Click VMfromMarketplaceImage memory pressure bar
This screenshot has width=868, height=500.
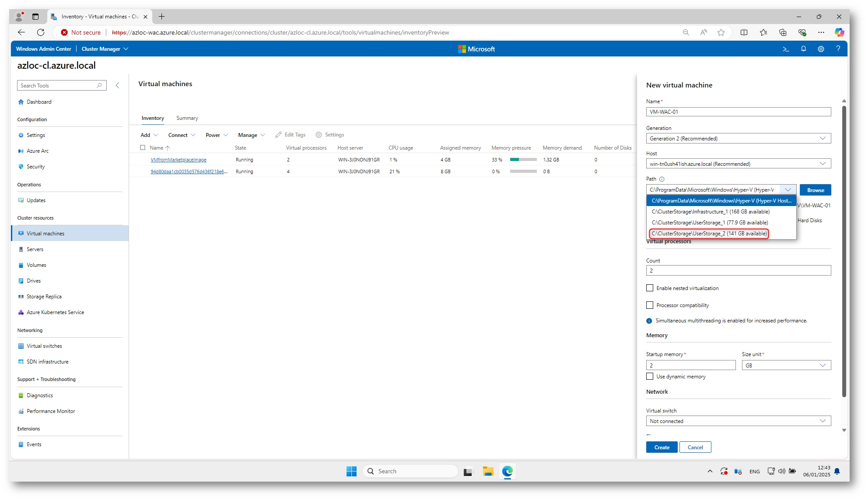pyautogui.click(x=523, y=160)
